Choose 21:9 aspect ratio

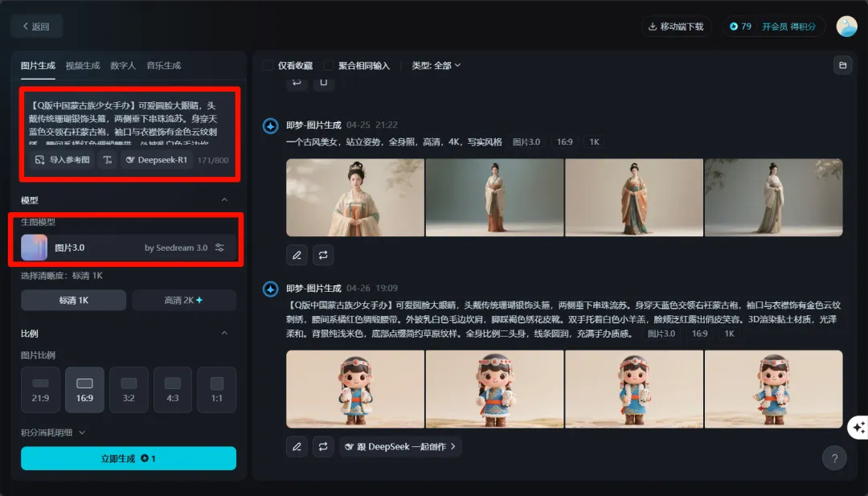[40, 390]
